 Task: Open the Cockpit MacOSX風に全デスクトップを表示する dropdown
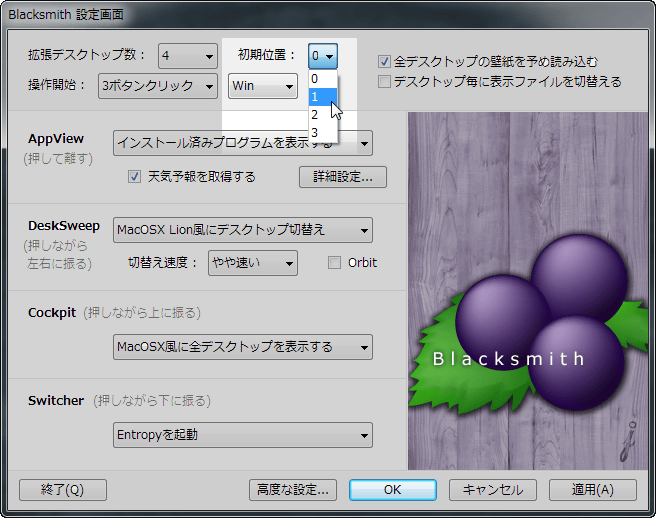point(243,347)
